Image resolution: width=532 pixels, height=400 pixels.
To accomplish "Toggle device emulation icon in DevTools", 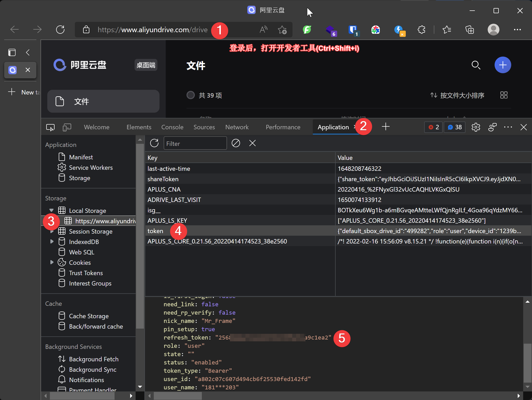I will (x=67, y=127).
